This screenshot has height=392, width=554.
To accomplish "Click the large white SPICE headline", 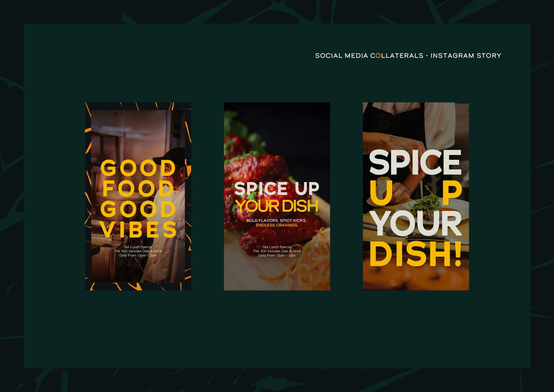I will click(x=415, y=162).
